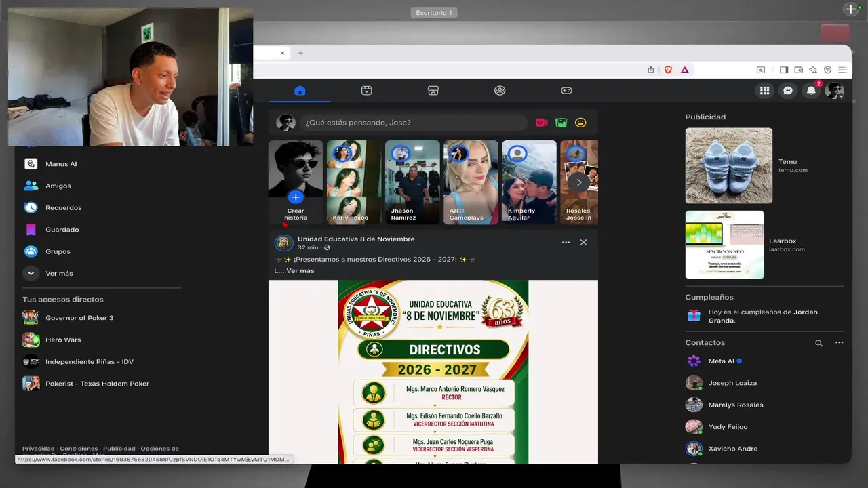Add photo/video from composer

561,123
